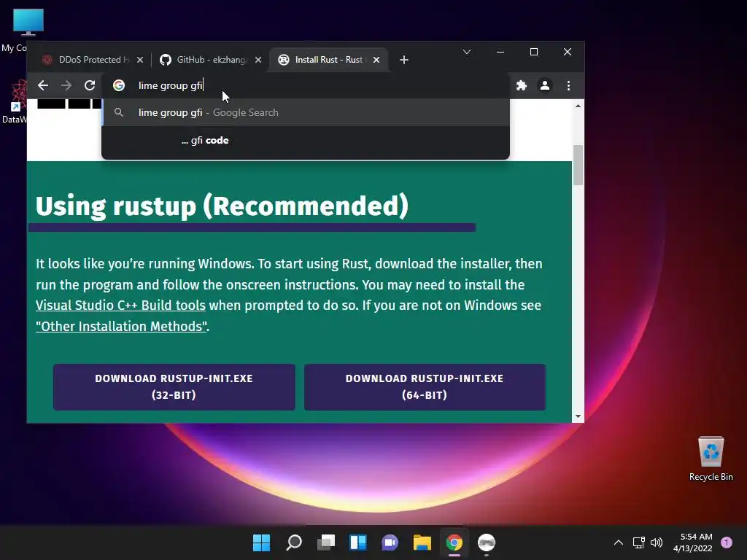The width and height of the screenshot is (747, 560).
Task: Open the Windows Start menu
Action: pyautogui.click(x=261, y=542)
